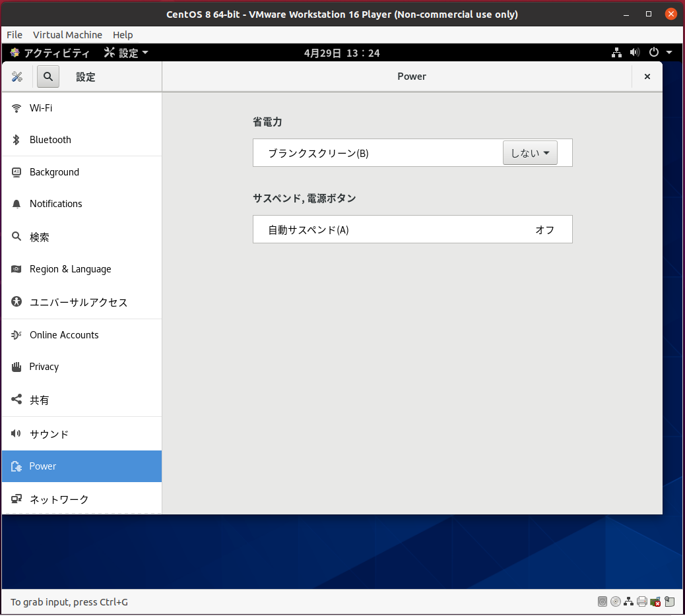Viewport: 685px width, 616px height.
Task: Open the Help menu in VMware
Action: [x=123, y=35]
